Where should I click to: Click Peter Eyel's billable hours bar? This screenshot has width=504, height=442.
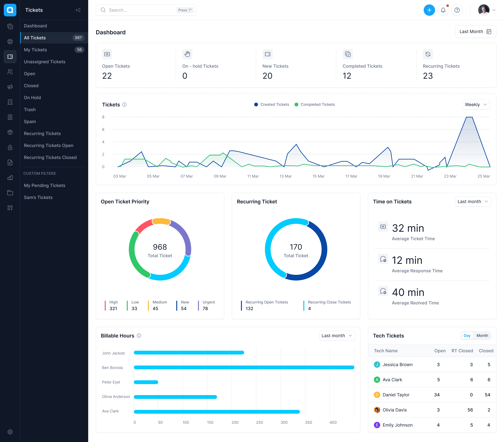[x=146, y=382]
